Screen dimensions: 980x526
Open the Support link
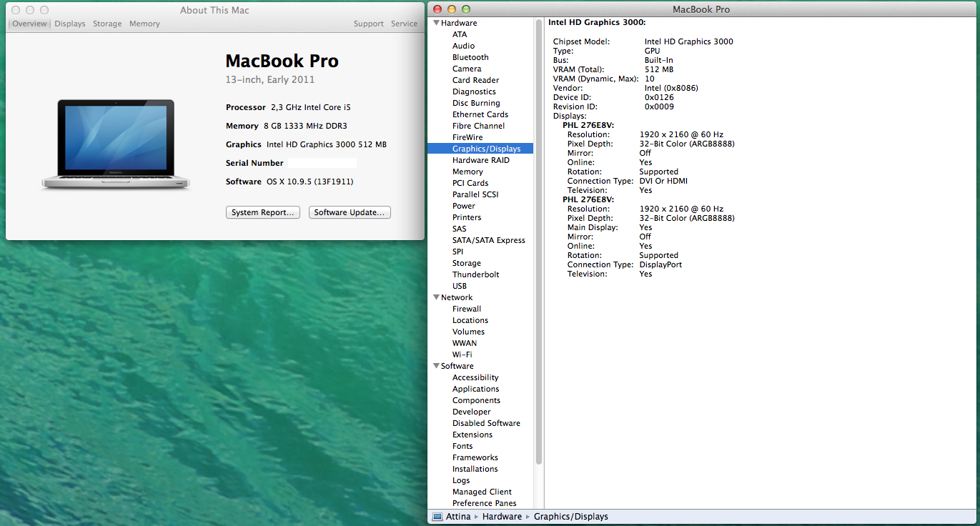[369, 24]
